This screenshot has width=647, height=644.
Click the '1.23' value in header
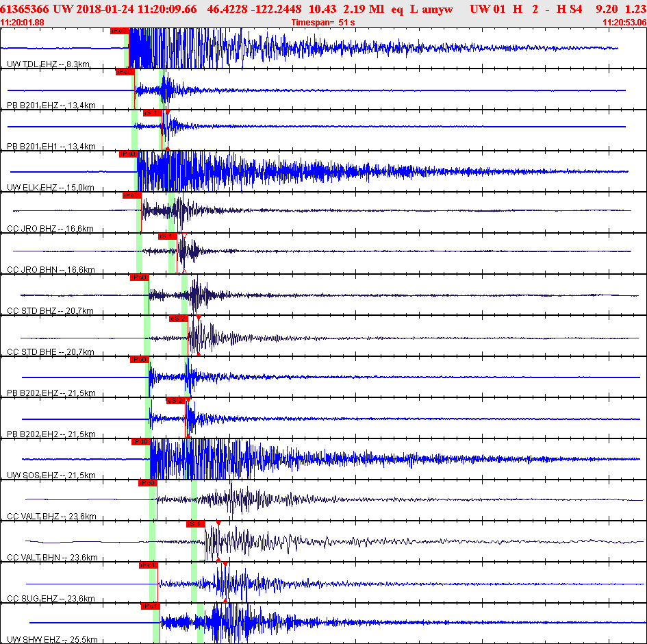(636, 9)
